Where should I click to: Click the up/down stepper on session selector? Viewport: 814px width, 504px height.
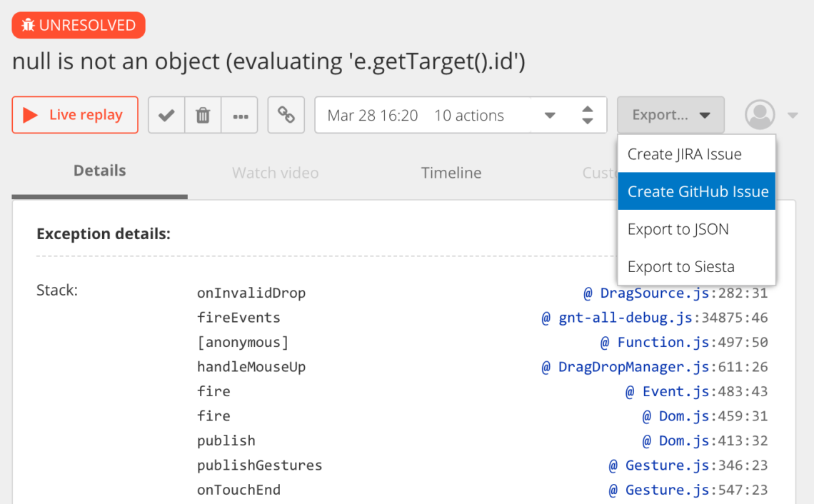(x=587, y=115)
